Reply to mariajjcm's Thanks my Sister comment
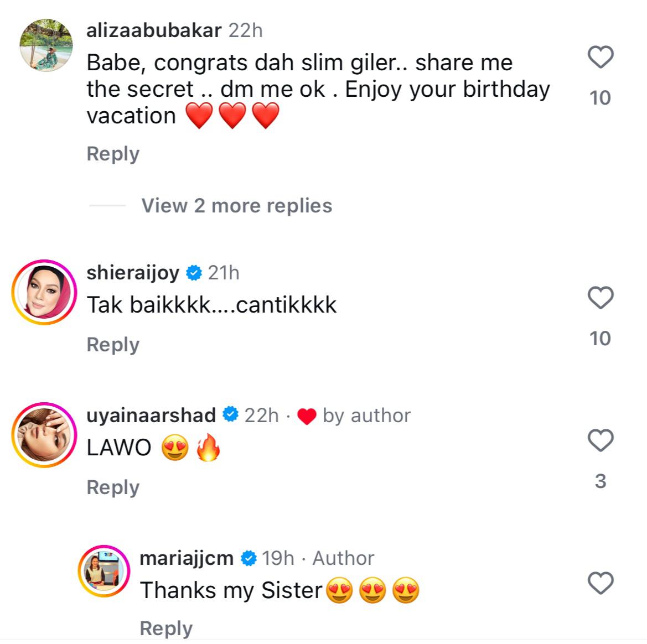 166,629
